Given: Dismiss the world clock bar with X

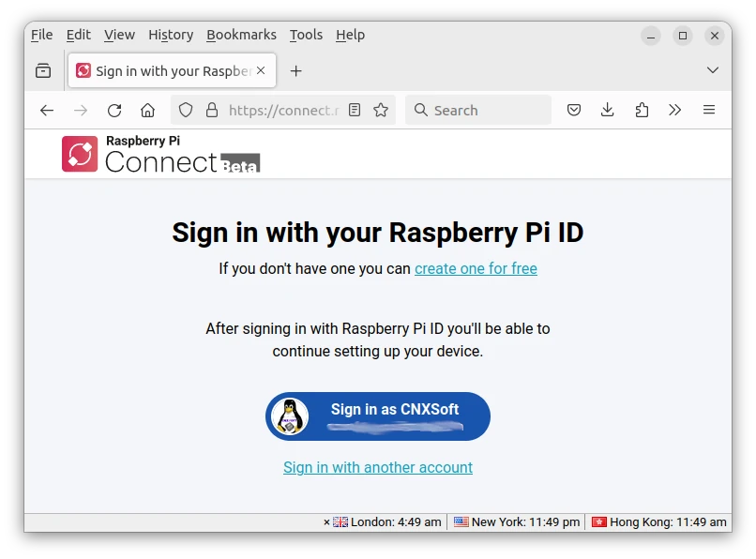Looking at the screenshot, I should [326, 521].
